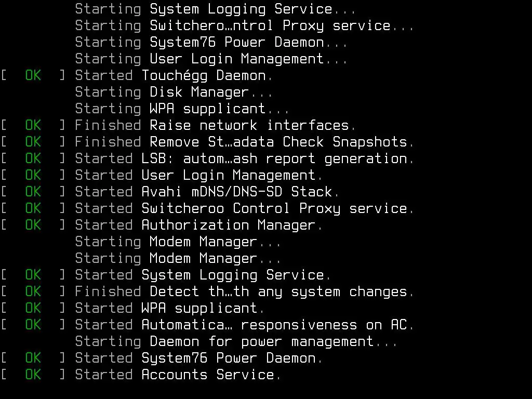
Task: Click "Starting Daemon for power management" line
Action: (236, 341)
